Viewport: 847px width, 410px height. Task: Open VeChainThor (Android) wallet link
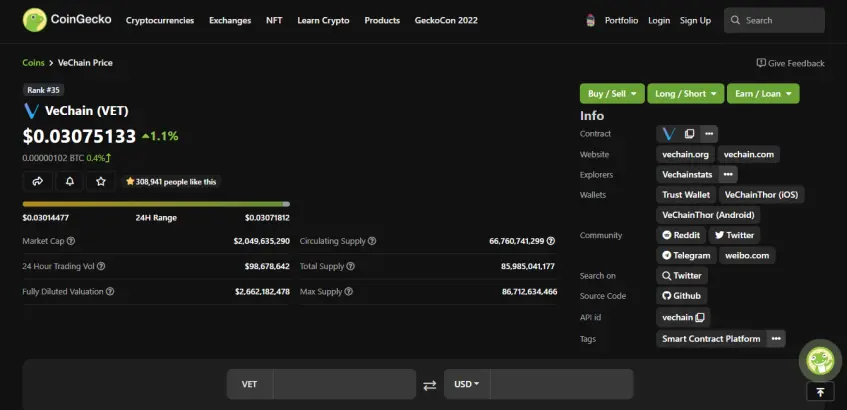(x=708, y=215)
